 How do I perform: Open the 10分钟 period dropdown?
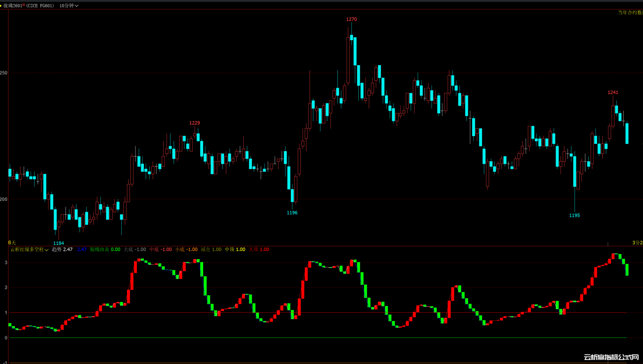coord(69,6)
